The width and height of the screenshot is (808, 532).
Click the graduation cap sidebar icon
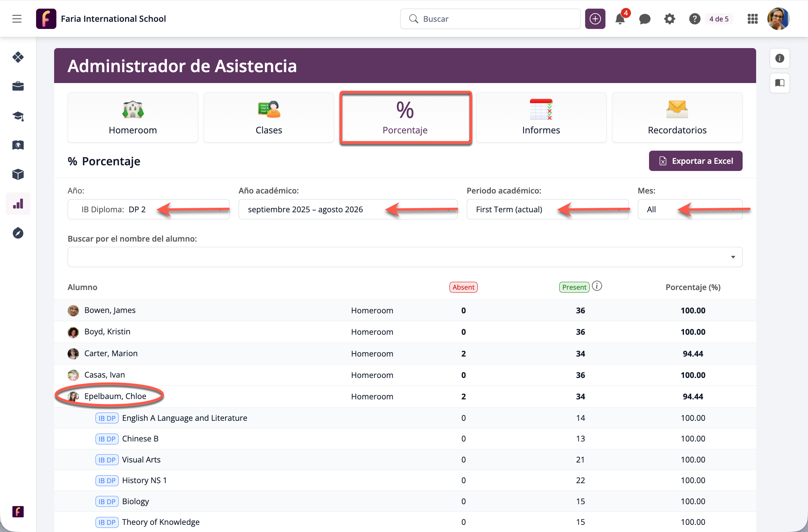pos(18,116)
